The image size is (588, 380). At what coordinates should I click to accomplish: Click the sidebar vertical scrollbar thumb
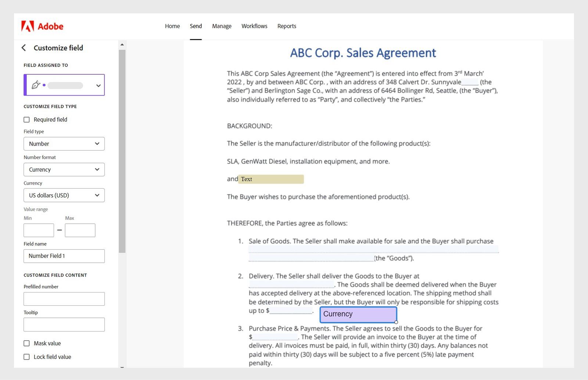[122, 151]
